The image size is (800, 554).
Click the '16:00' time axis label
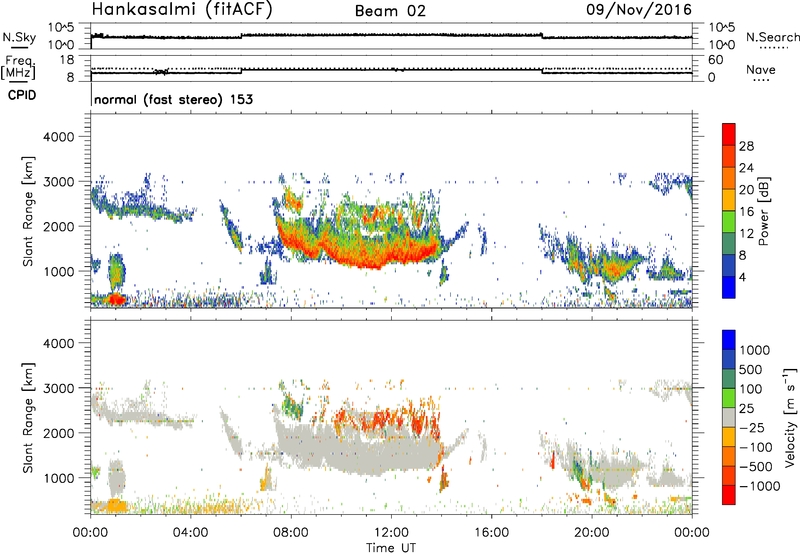[x=491, y=533]
